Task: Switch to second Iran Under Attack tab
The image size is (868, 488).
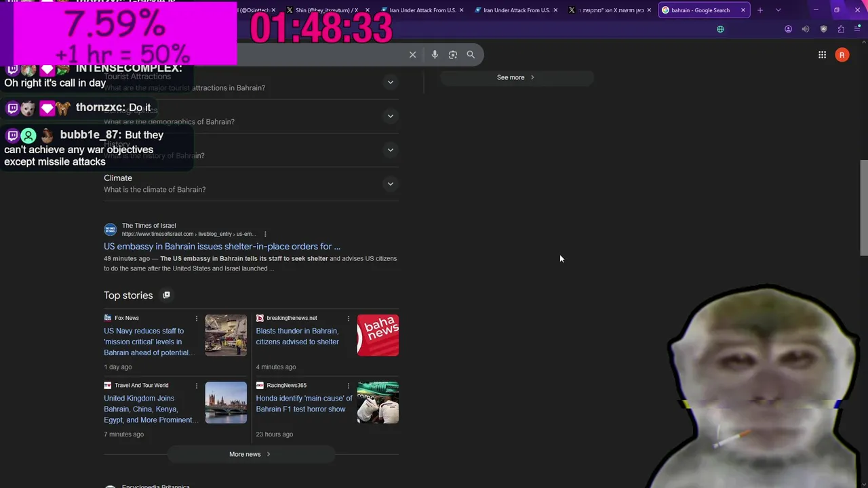Action: coord(517,10)
